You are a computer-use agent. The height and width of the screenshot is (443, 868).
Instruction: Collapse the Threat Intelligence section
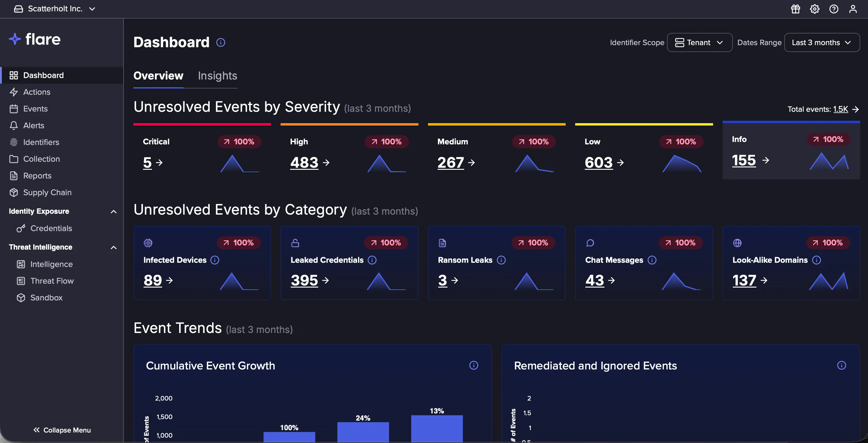[114, 248]
